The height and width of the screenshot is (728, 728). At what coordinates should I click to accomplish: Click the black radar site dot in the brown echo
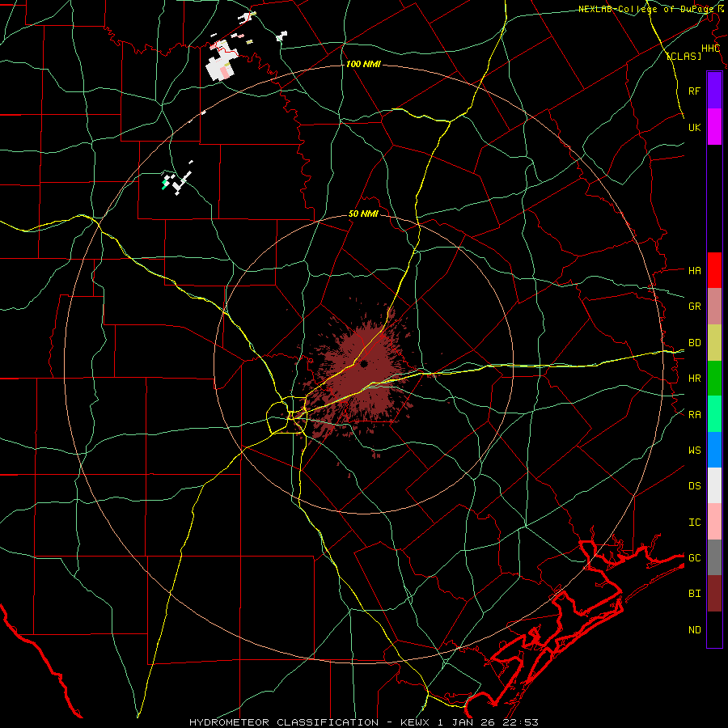pos(364,363)
